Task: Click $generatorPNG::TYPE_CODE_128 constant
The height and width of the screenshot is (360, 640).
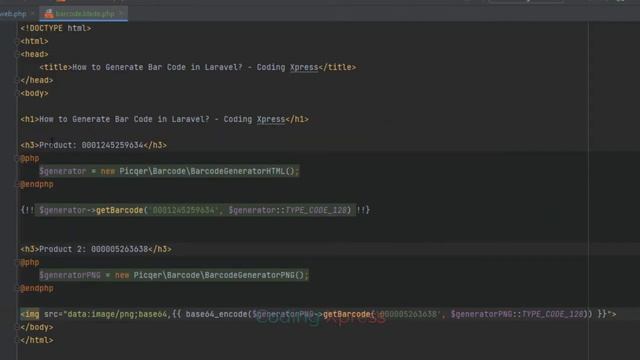Action: pyautogui.click(x=517, y=314)
